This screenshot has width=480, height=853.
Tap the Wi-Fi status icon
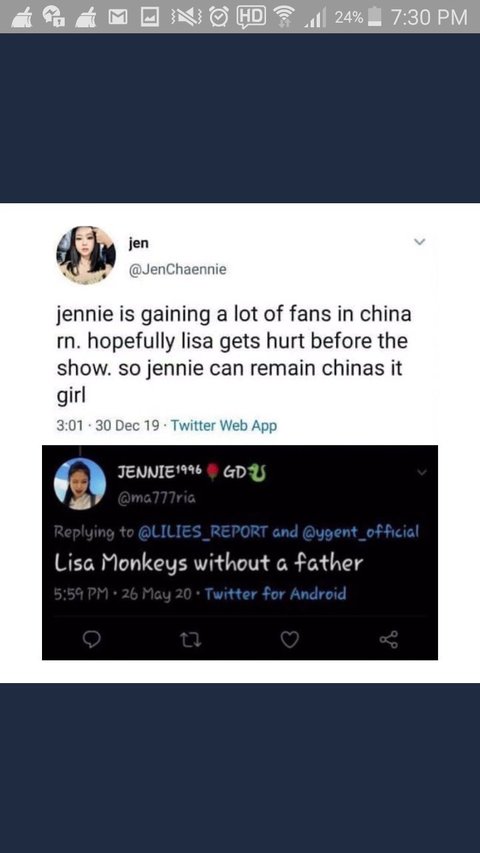[x=282, y=17]
